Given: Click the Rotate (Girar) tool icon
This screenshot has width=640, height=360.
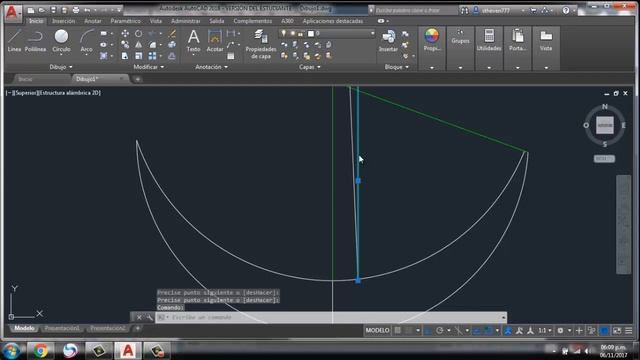Looking at the screenshot, I should coord(139,33).
